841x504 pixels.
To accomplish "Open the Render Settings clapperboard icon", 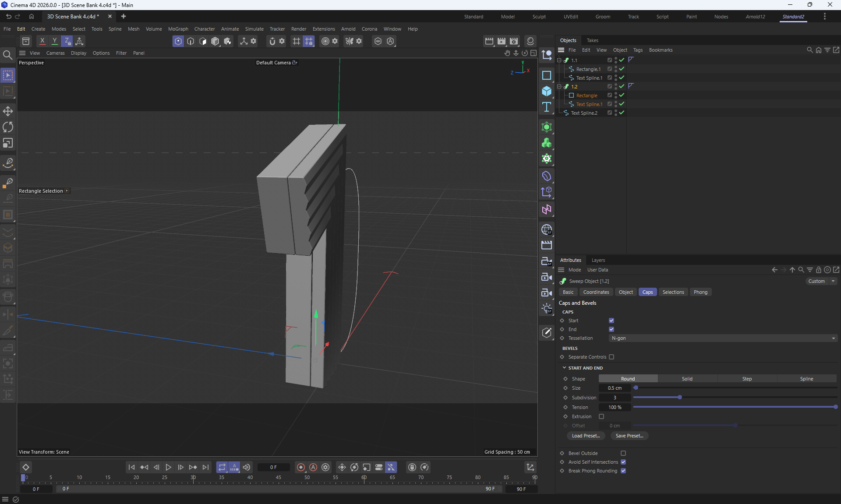I will 513,41.
